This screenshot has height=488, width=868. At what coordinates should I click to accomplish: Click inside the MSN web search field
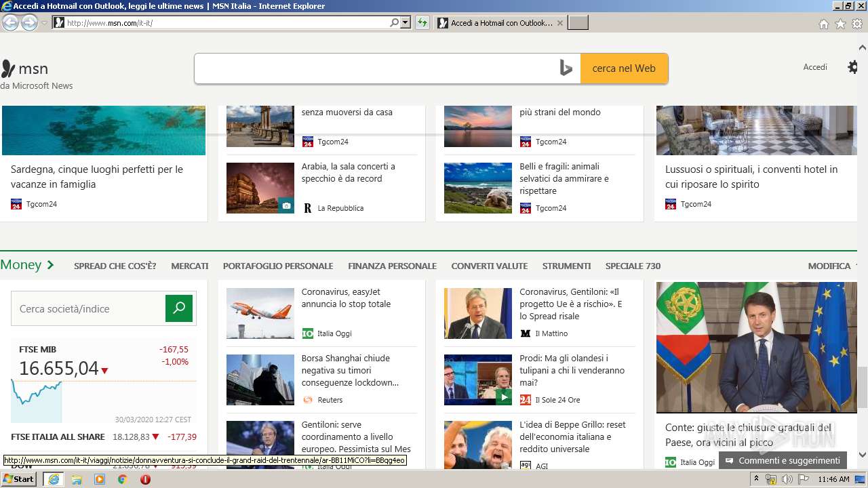click(375, 68)
